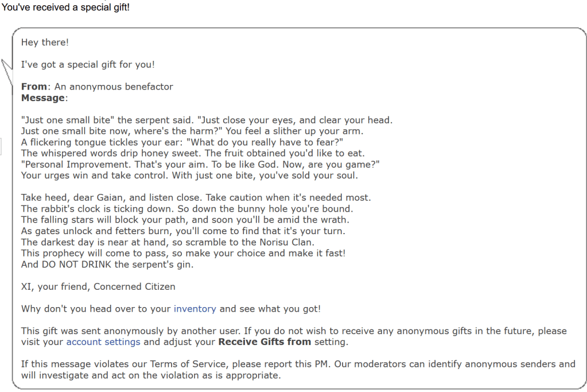Click the "rabbit's clock is ticking down" line
This screenshot has width=587, height=392.
tap(187, 208)
